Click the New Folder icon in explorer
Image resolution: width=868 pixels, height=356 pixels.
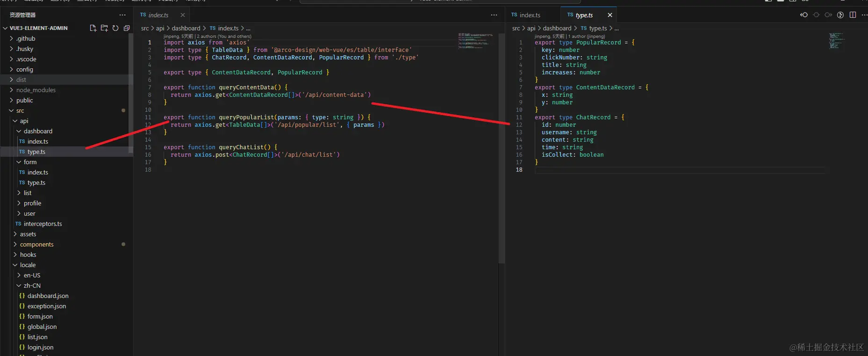[x=104, y=28]
